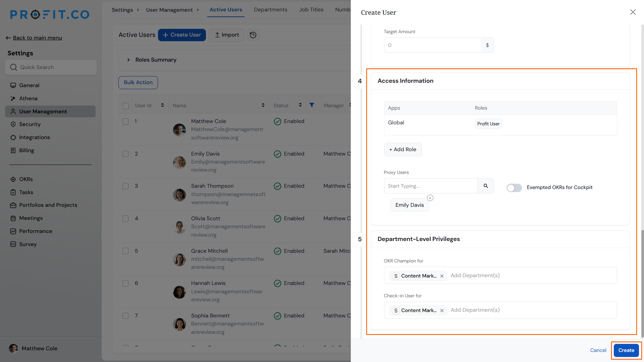Open the history clock icon button

pos(253,35)
